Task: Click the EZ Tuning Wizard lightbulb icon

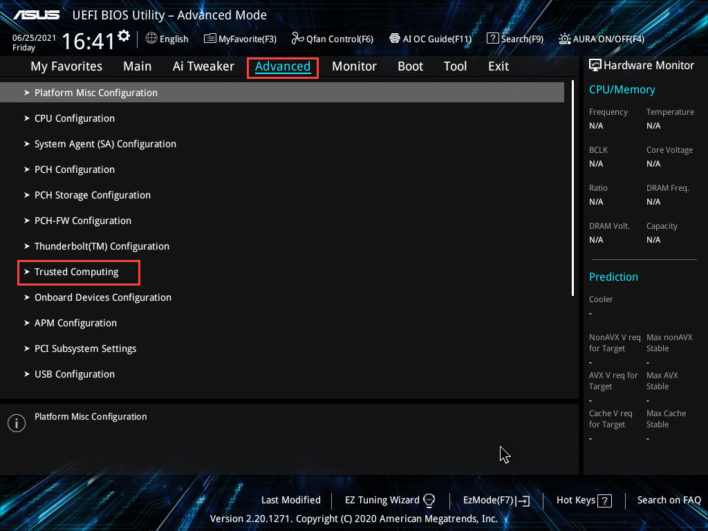Action: point(429,500)
